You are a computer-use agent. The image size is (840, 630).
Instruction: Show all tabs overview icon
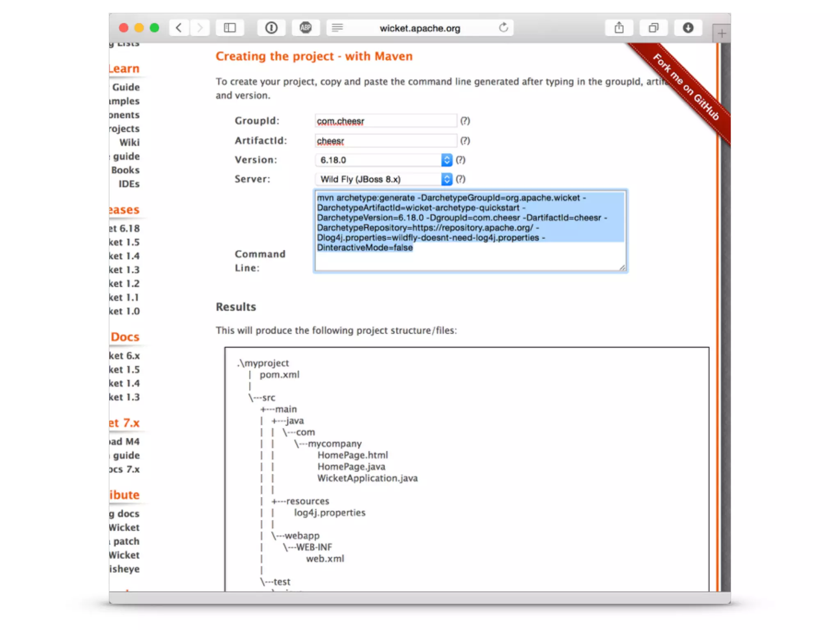(653, 28)
